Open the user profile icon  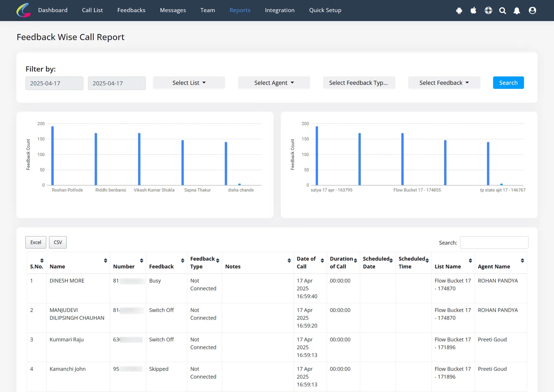[x=532, y=10]
